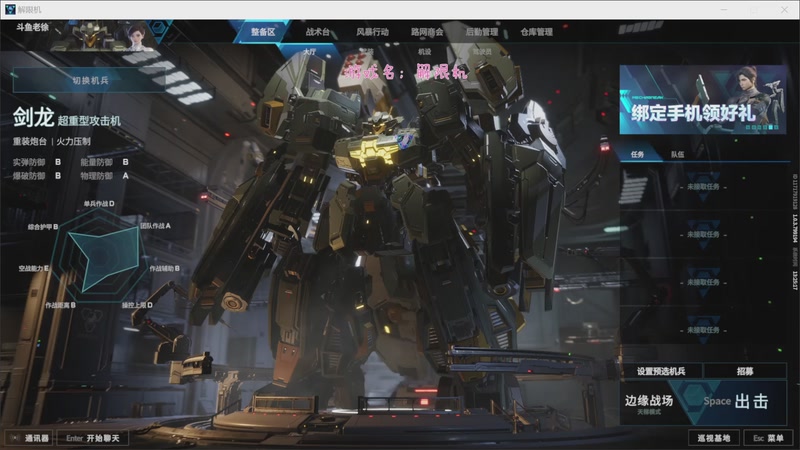
Task: Switch to the 队伍 panel tab
Action: pyautogui.click(x=677, y=154)
